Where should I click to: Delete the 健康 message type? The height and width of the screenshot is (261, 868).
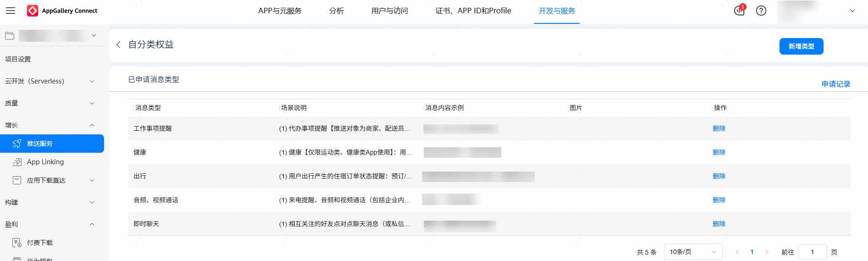click(x=719, y=152)
